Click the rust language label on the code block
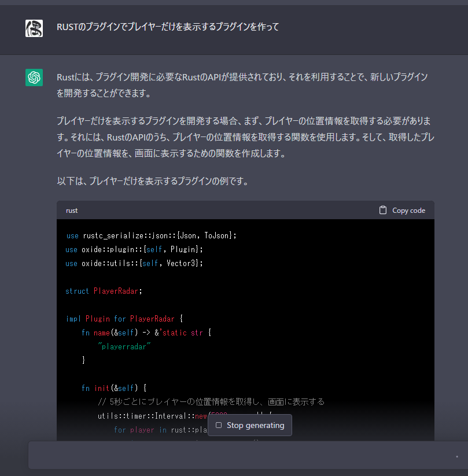The width and height of the screenshot is (468, 476). coord(72,210)
